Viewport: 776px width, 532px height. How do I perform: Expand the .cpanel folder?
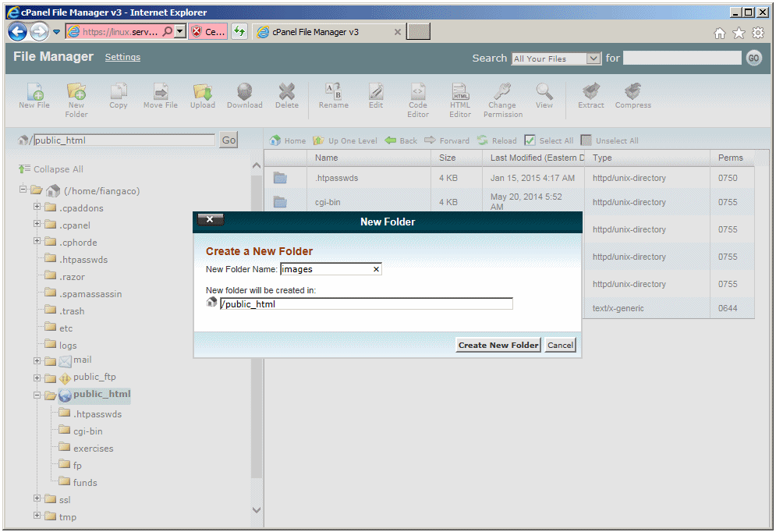point(37,224)
